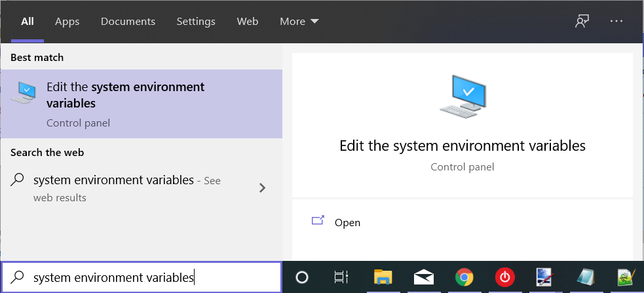Open the notepad app icon on the taskbar
This screenshot has width=644, height=293.
tap(586, 278)
